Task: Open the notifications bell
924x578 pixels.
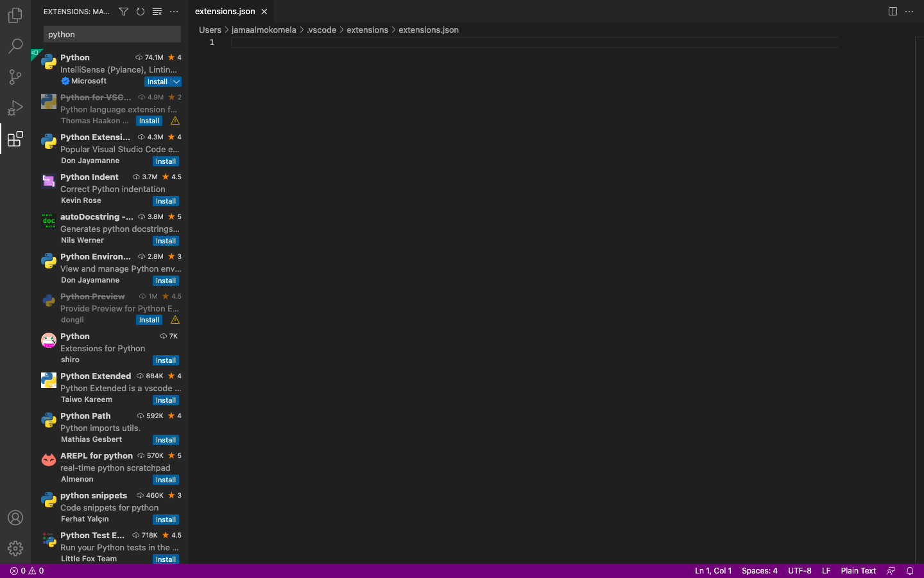Action: [x=910, y=570]
